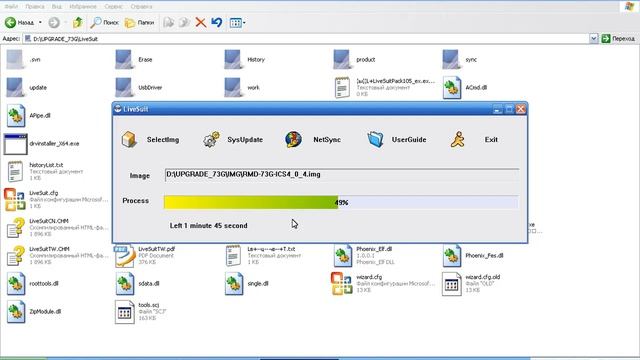This screenshot has height=360, width=640.
Task: Select the Phoenix_Elf.dll file
Action: click(364, 256)
